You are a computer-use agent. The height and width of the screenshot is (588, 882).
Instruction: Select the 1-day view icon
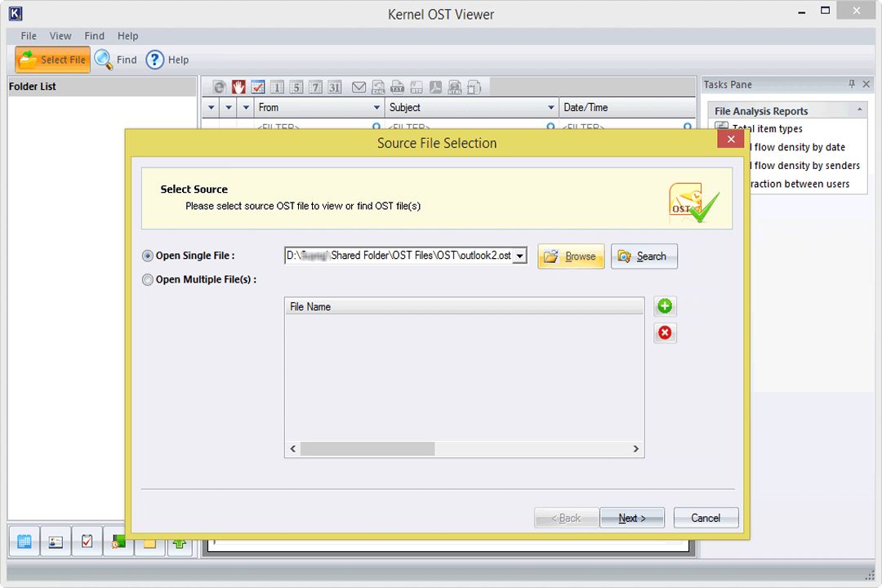pyautogui.click(x=277, y=87)
